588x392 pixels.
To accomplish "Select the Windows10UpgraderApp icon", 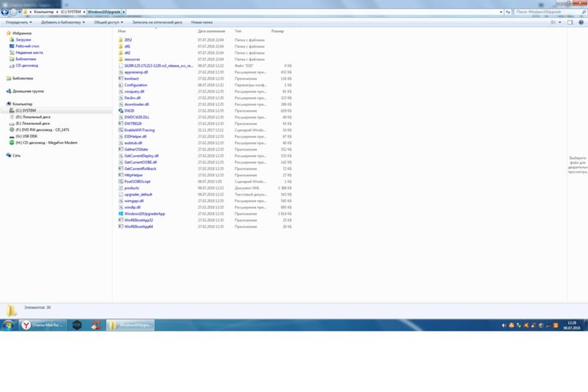I will pos(121,213).
